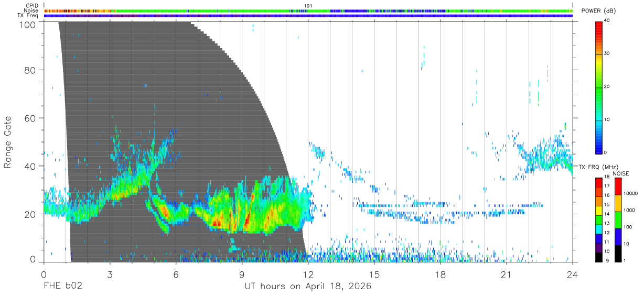Viewport: 644px width, 297px height.
Task: Click the 'CPID' row label
Action: pos(32,6)
